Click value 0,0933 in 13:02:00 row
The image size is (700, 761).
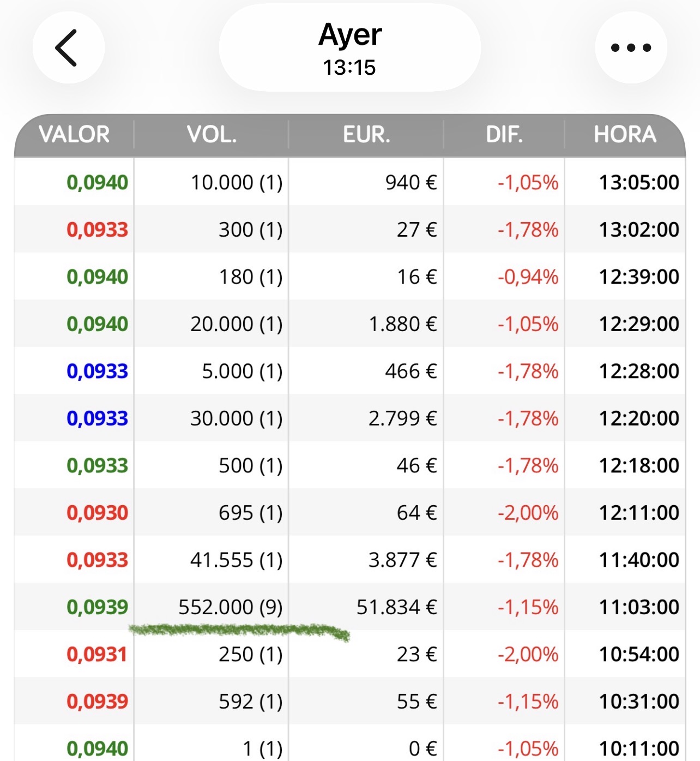[x=97, y=230]
